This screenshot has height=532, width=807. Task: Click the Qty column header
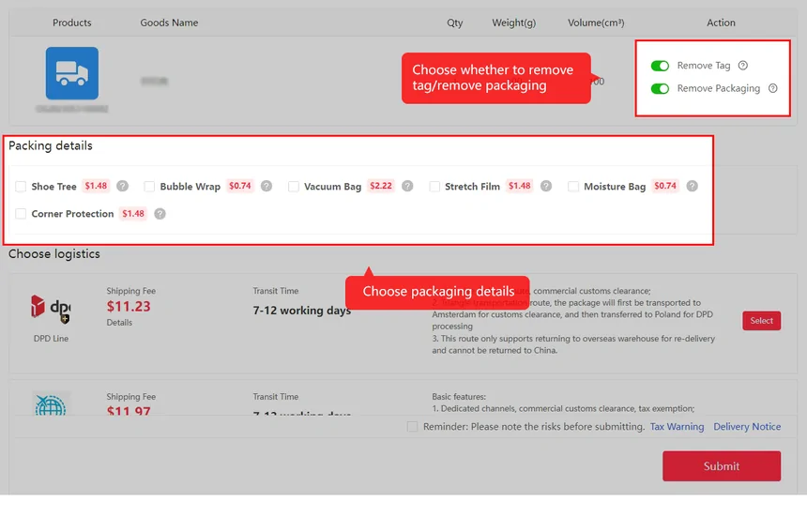tap(455, 23)
